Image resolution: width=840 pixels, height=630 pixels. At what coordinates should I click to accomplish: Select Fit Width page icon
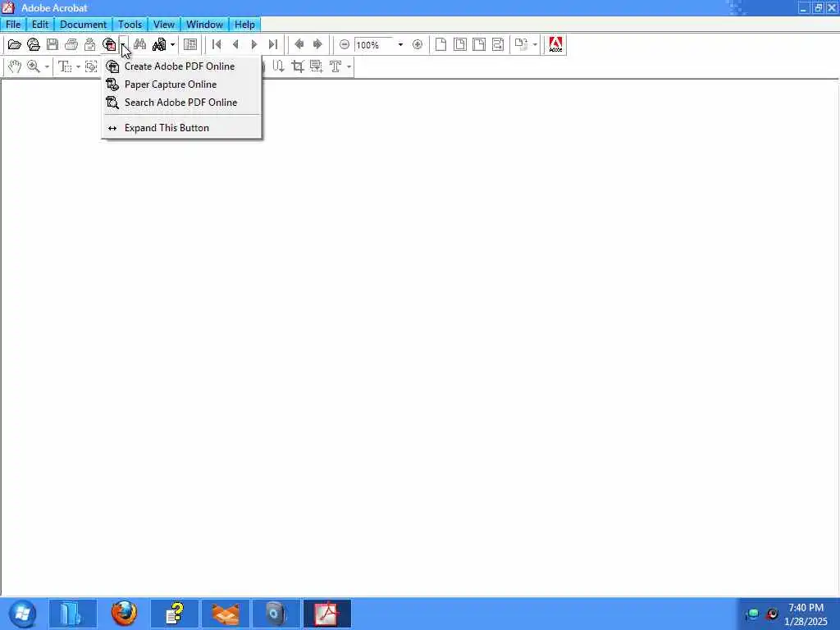[x=479, y=45]
